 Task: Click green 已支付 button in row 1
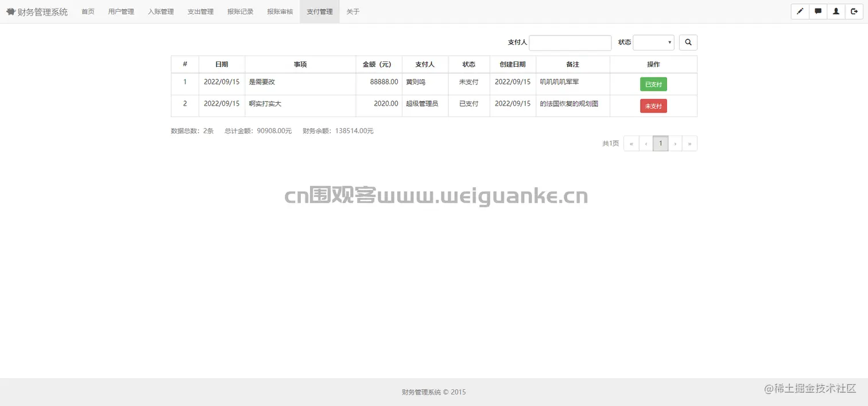[653, 84]
